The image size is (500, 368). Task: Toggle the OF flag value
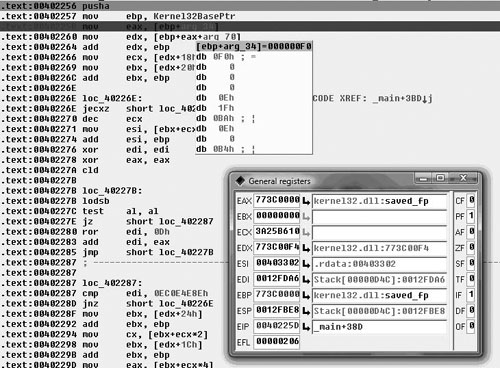471,326
